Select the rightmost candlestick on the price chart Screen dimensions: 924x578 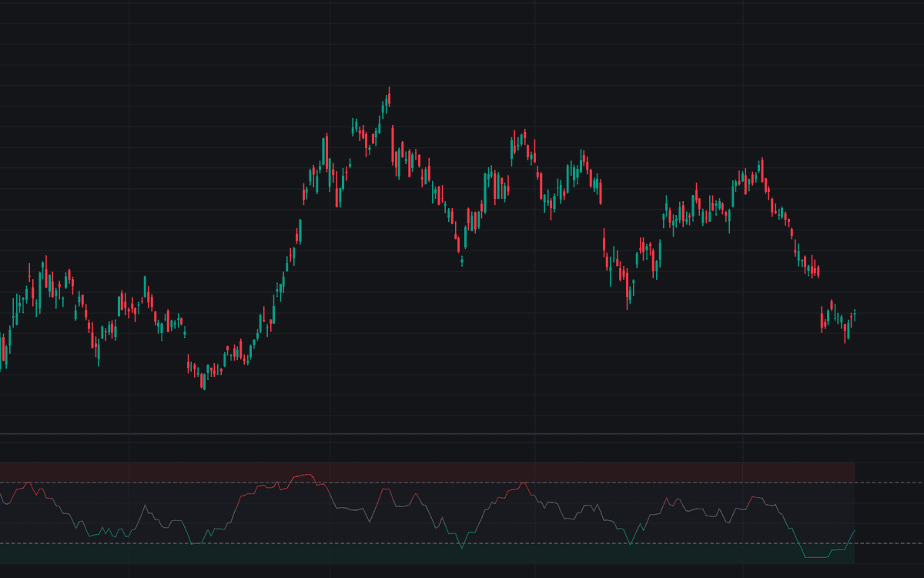[x=855, y=314]
